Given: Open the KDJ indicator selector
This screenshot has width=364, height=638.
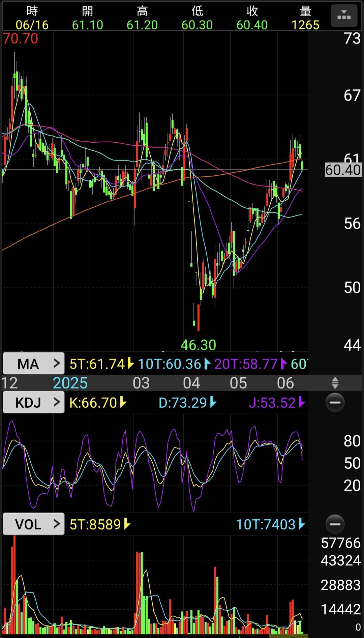Looking at the screenshot, I should pyautogui.click(x=33, y=402).
